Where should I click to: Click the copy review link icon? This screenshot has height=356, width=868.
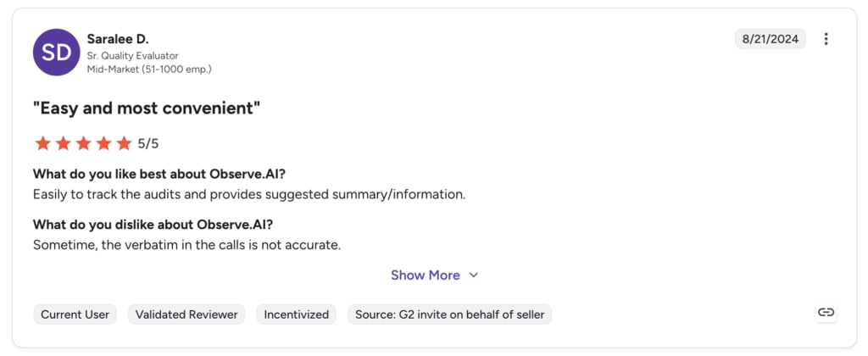click(x=826, y=312)
